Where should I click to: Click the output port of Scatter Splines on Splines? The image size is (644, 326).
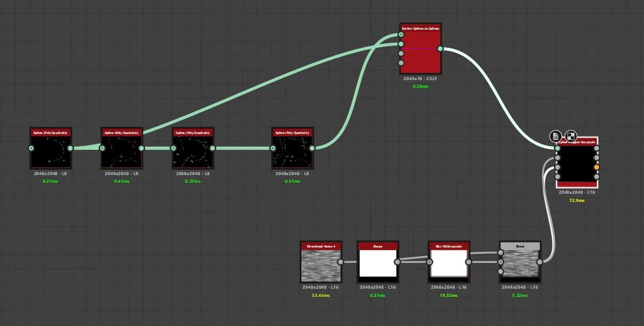[x=440, y=49]
